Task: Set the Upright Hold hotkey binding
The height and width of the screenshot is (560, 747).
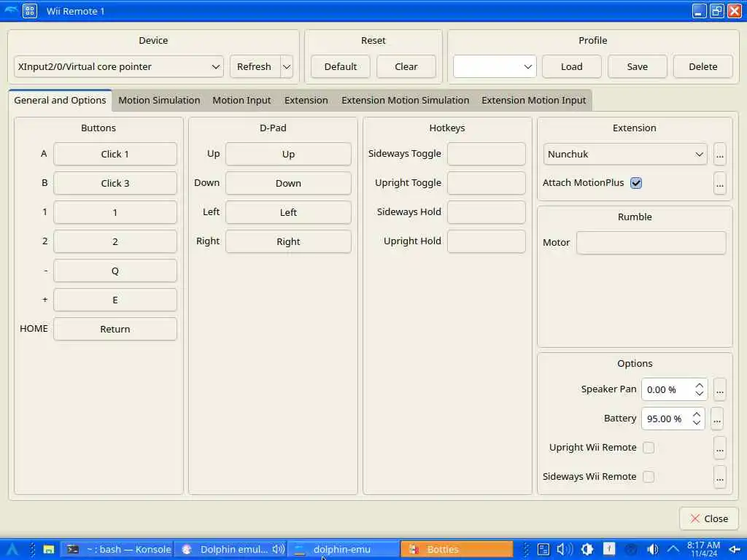Action: pyautogui.click(x=487, y=241)
